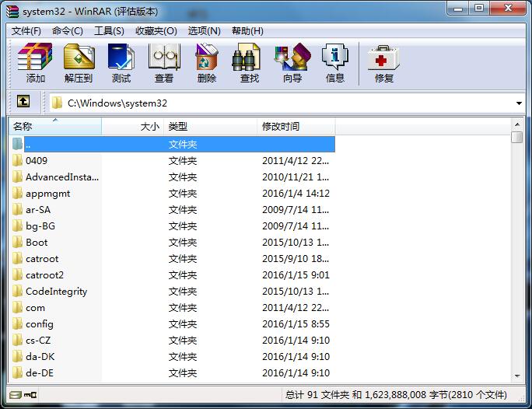The width and height of the screenshot is (532, 409).
Task: Click the folder icon of 0409
Action: (18, 160)
